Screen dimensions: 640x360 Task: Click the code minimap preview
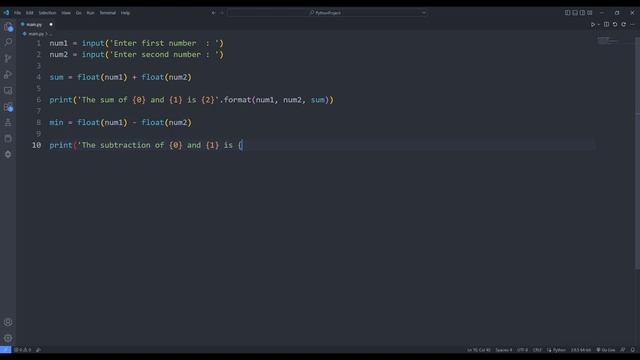(x=608, y=40)
